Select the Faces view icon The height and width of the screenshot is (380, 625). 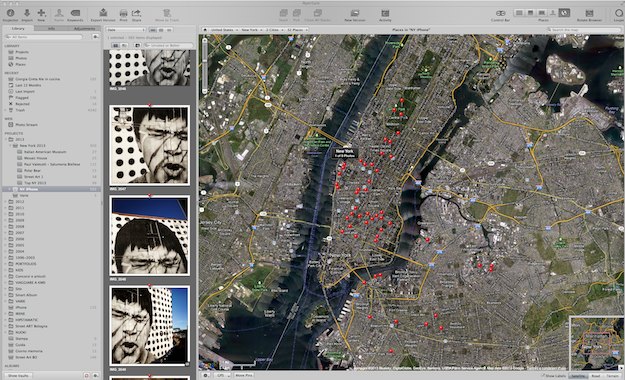coord(552,13)
